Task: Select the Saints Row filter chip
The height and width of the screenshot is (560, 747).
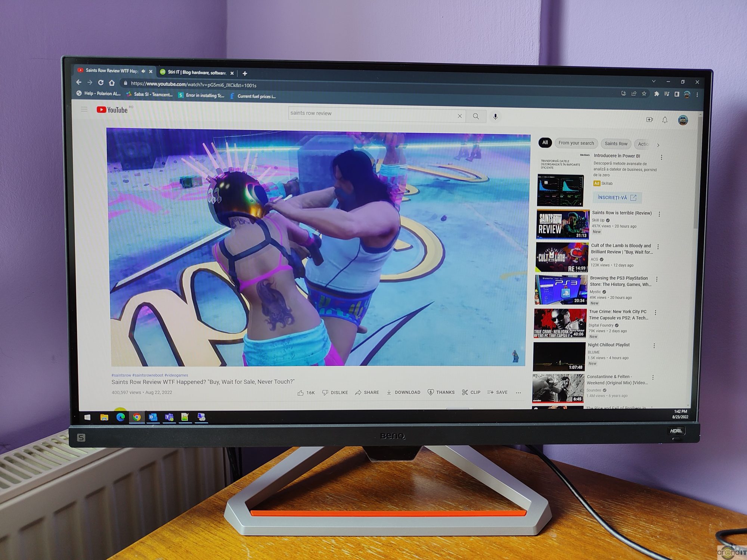Action: point(616,144)
